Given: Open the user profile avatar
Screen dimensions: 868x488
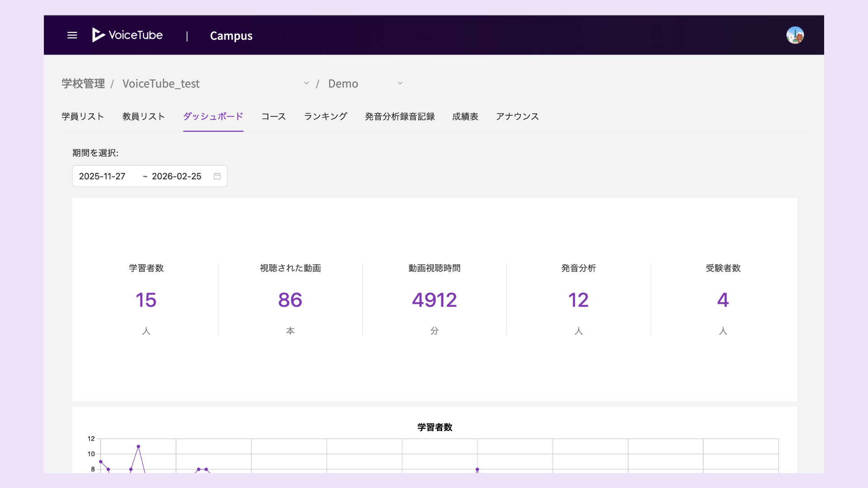Looking at the screenshot, I should pos(795,35).
